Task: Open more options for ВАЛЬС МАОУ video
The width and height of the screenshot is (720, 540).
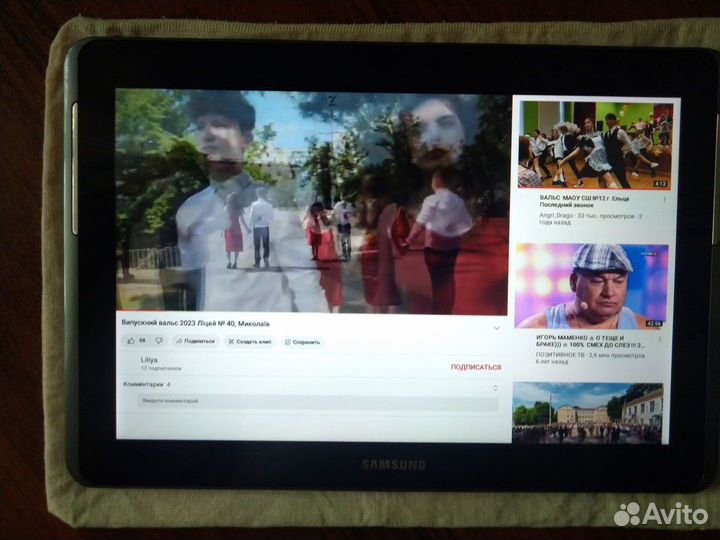Action: pyautogui.click(x=664, y=200)
